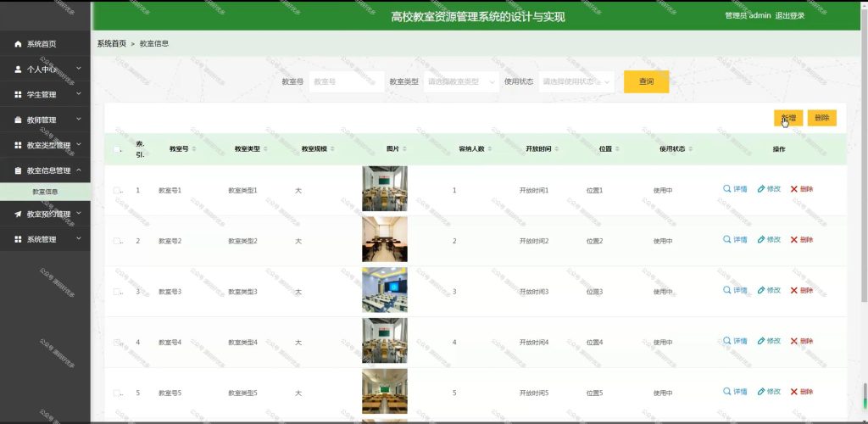The height and width of the screenshot is (424, 868).
Task: Open 系统管理 menu in sidebar
Action: click(x=46, y=240)
